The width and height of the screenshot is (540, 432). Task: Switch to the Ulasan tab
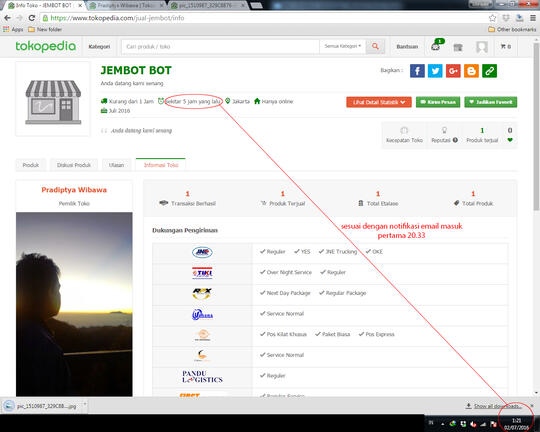(116, 165)
